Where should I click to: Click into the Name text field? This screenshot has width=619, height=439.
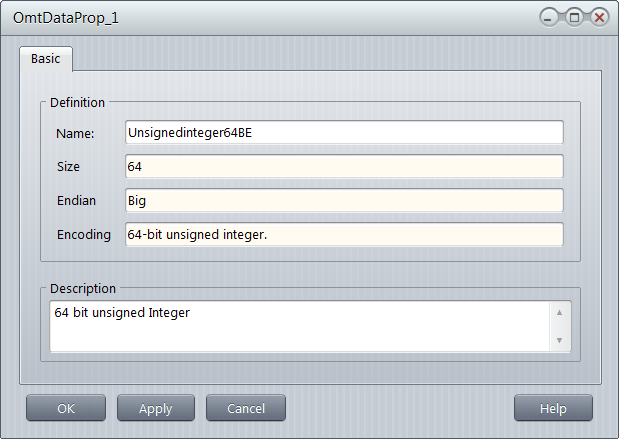344,133
